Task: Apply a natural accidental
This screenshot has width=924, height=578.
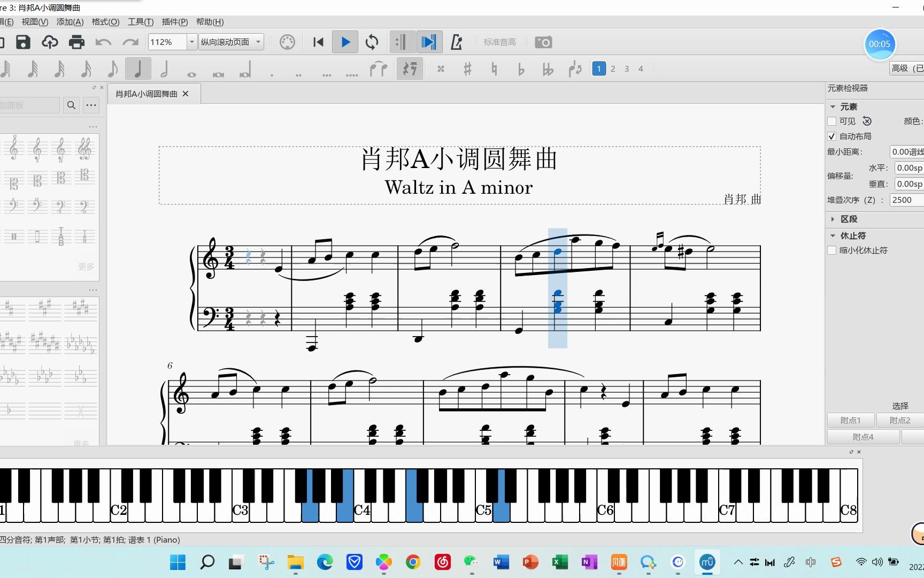Action: [x=494, y=69]
